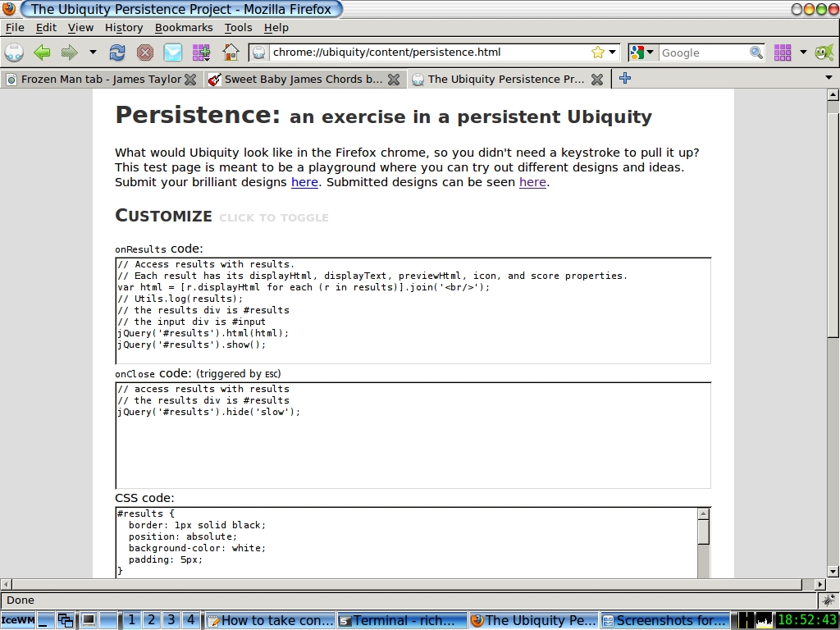Screen dimensions: 840x630
Task: Follow the second 'here' submitted designs link
Action: tap(532, 182)
